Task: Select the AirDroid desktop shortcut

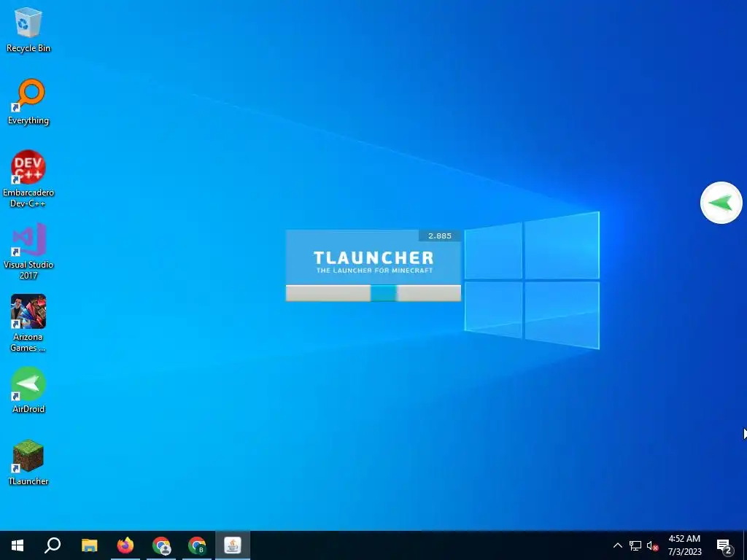Action: [28, 391]
